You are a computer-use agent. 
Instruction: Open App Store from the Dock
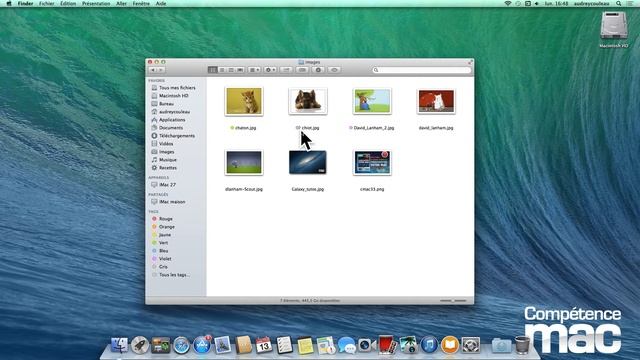202,345
